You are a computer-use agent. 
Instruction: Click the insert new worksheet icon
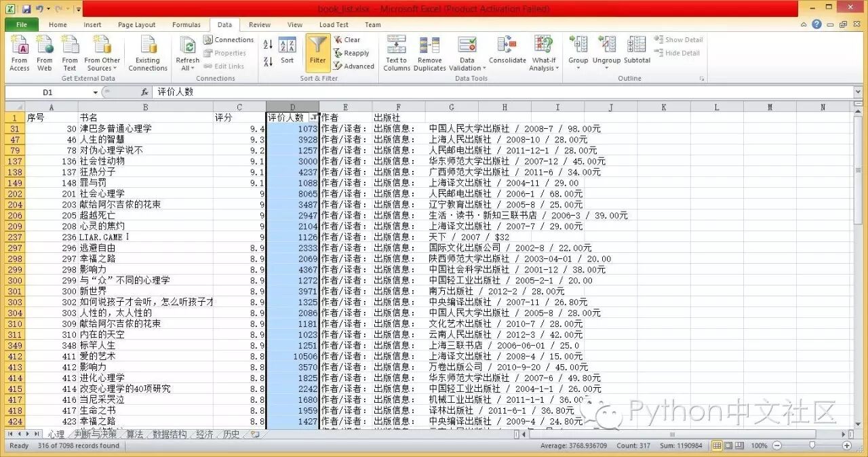pos(255,434)
